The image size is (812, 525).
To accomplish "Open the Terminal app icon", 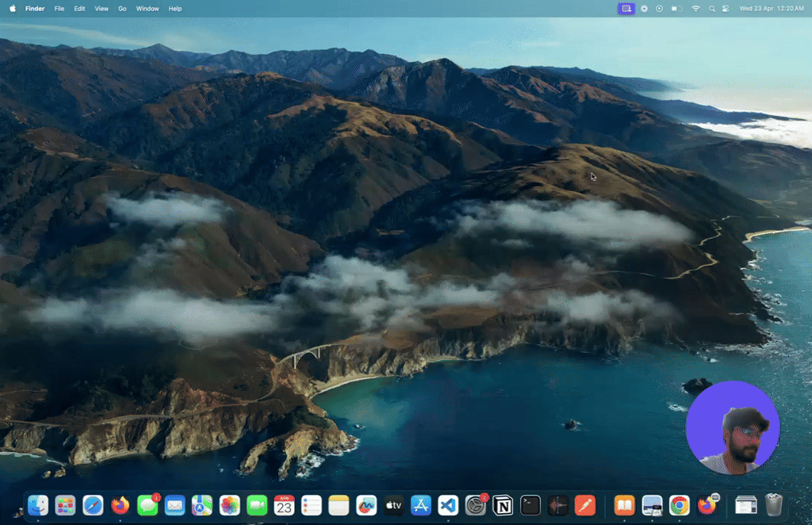I will [x=530, y=505].
